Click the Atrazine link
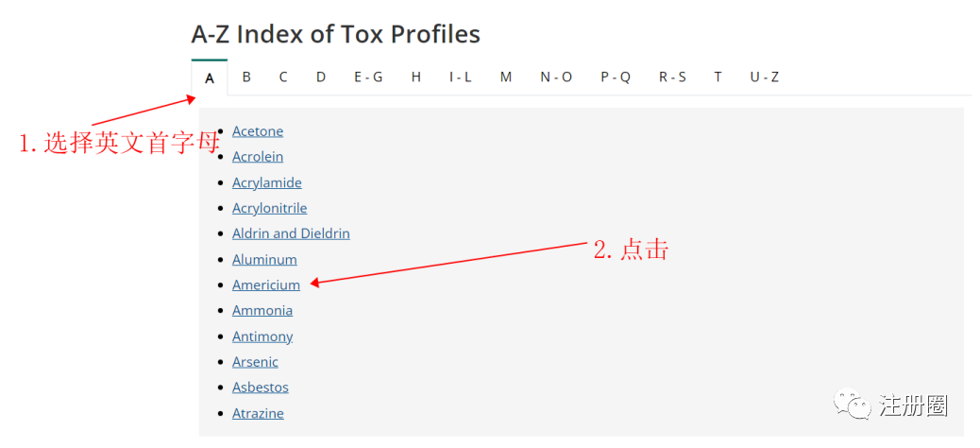 258,414
